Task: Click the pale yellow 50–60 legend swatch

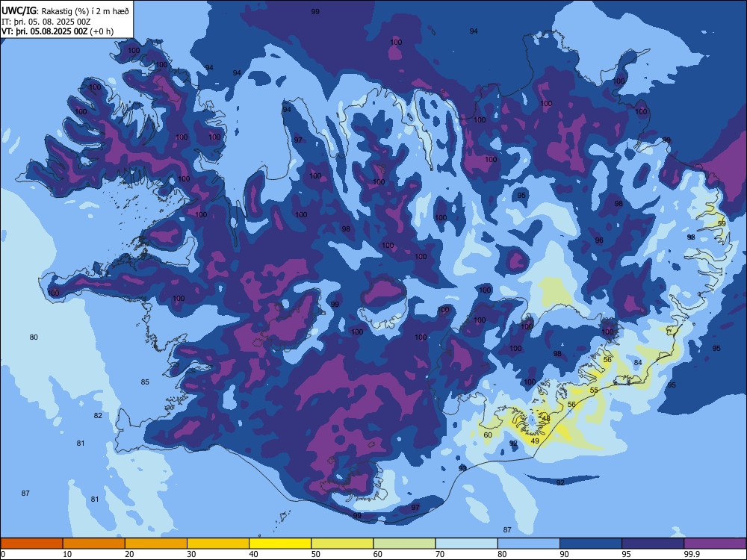Action: pos(343,544)
